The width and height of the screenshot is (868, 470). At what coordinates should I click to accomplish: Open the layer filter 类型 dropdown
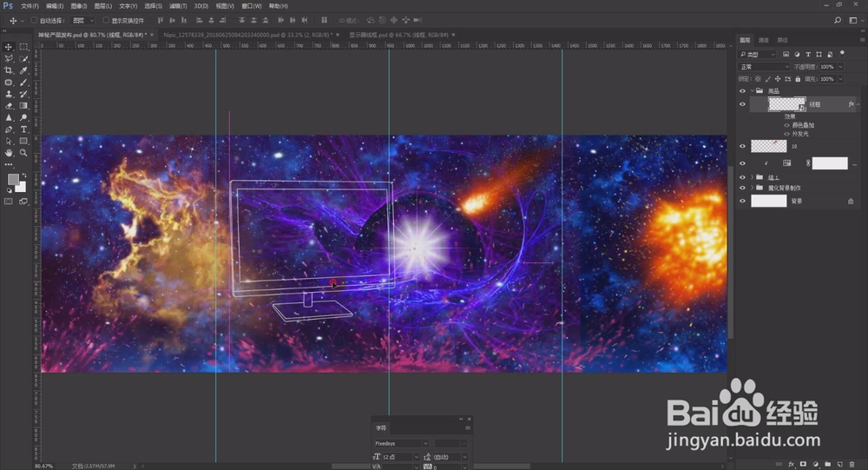(x=758, y=55)
